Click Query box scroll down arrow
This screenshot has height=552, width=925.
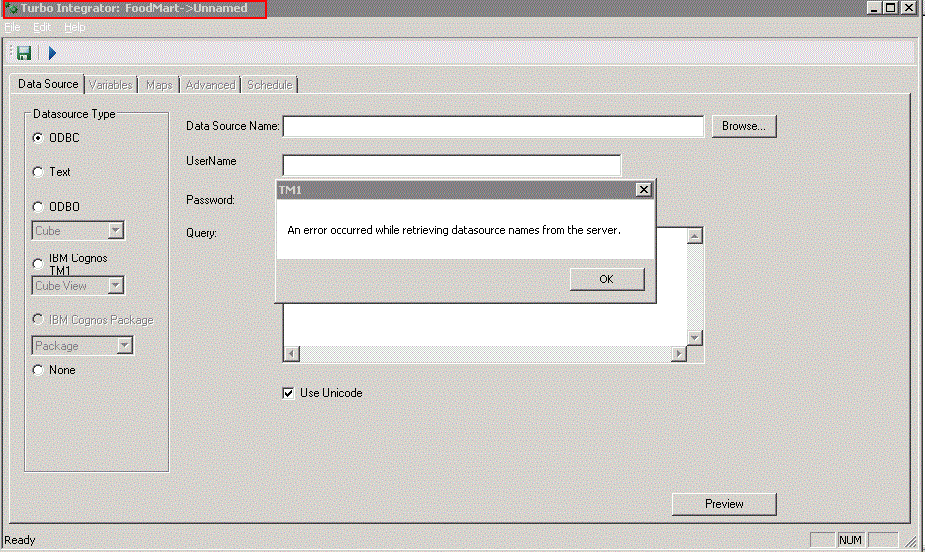tap(695, 337)
